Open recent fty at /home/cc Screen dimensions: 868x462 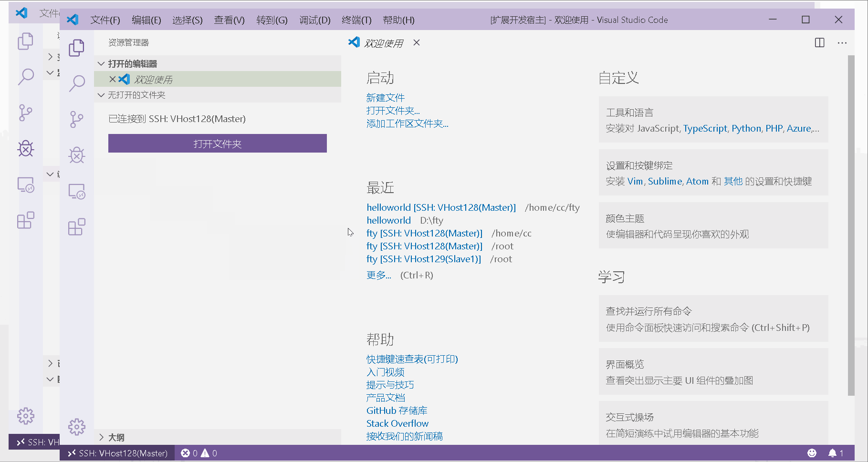[425, 233]
